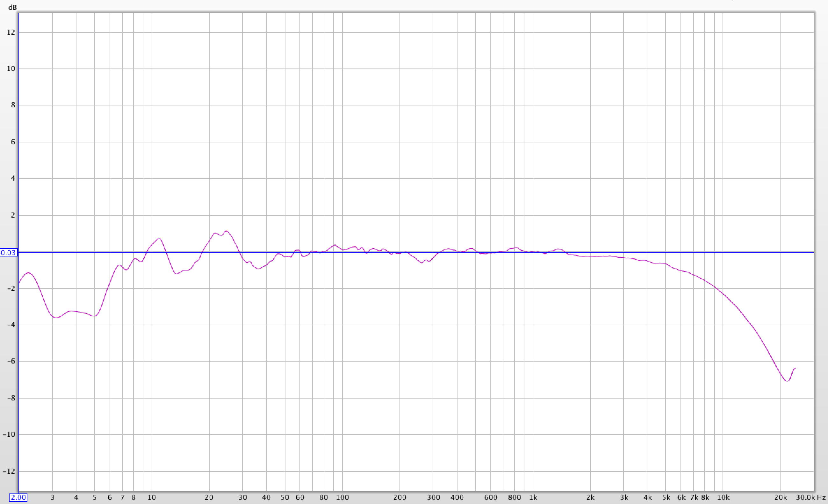Click the 80 label on the frequency axis
The width and height of the screenshot is (828, 504).
(324, 498)
